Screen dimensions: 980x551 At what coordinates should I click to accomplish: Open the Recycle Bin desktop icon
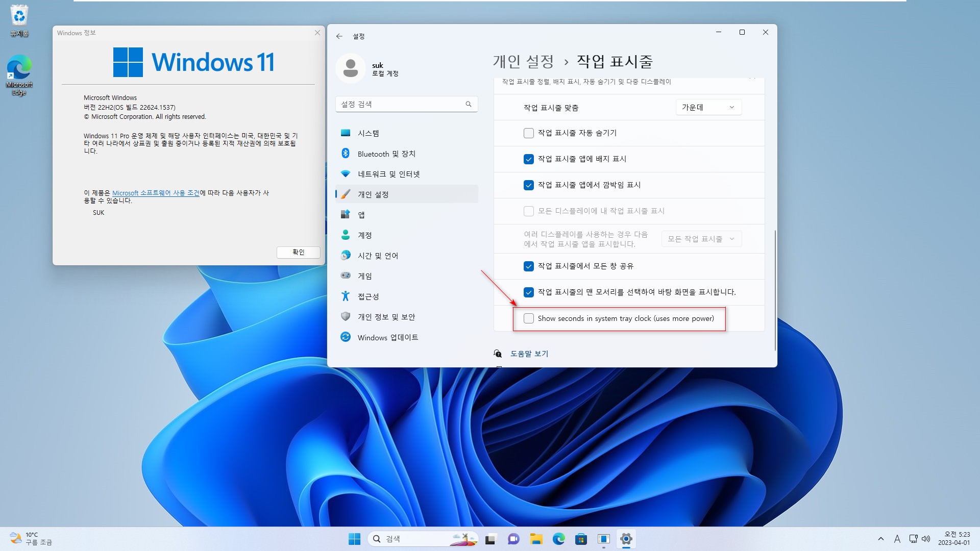coord(19,21)
